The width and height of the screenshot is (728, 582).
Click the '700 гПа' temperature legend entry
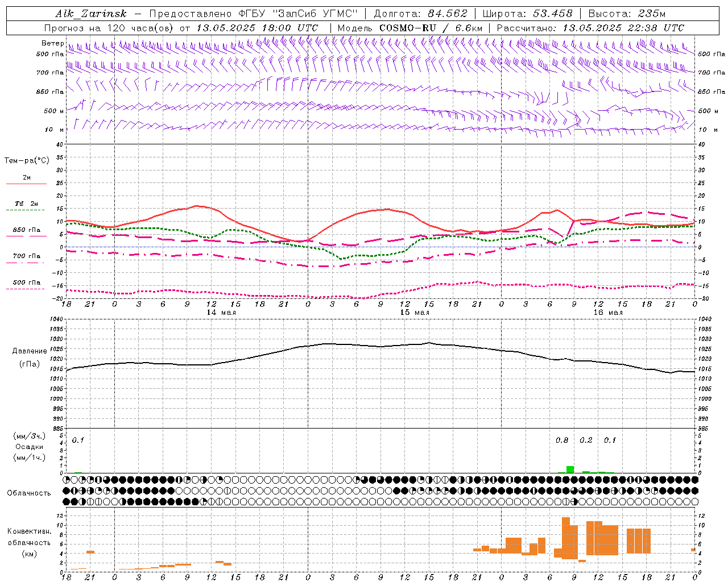click(27, 256)
